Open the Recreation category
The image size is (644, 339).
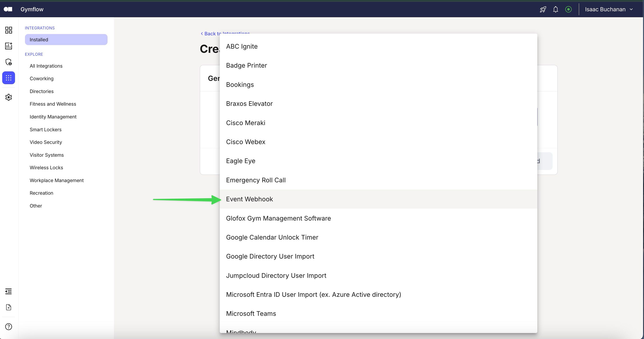pyautogui.click(x=42, y=193)
